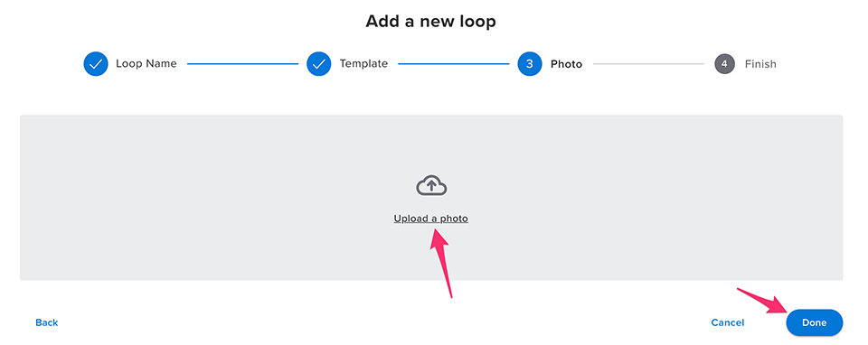Cancel adding the new loop
The width and height of the screenshot is (868, 345).
tap(727, 322)
